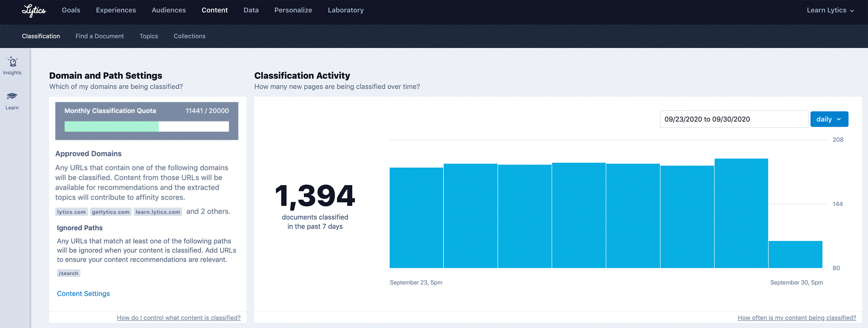Open the Experiences menu

[116, 10]
